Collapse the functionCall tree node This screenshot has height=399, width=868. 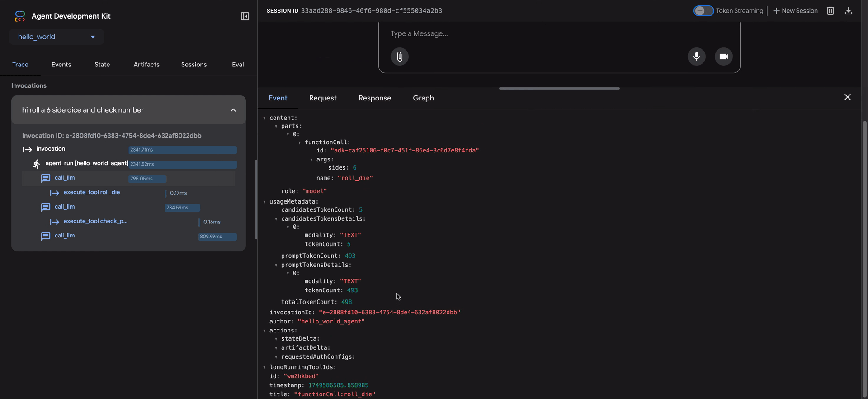pyautogui.click(x=300, y=142)
